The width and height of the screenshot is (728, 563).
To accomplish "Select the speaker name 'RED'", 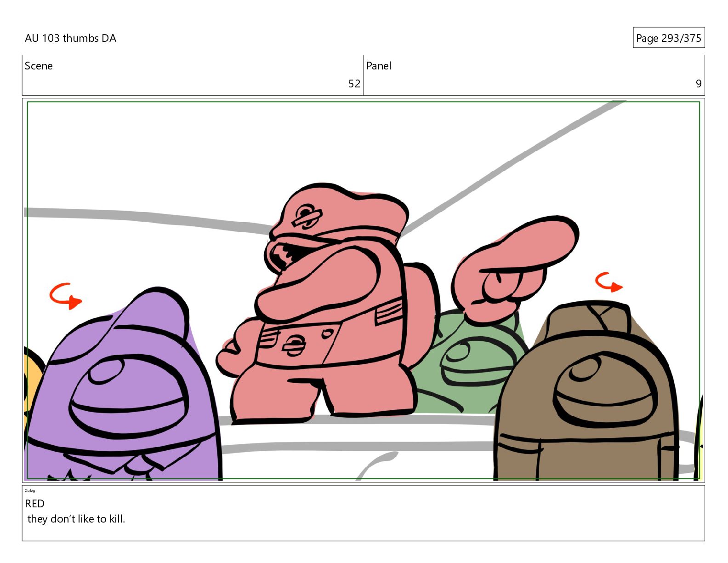I will point(35,504).
